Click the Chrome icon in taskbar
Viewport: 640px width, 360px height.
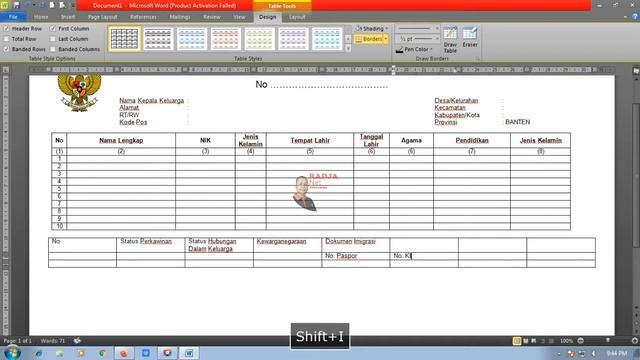[x=102, y=353]
